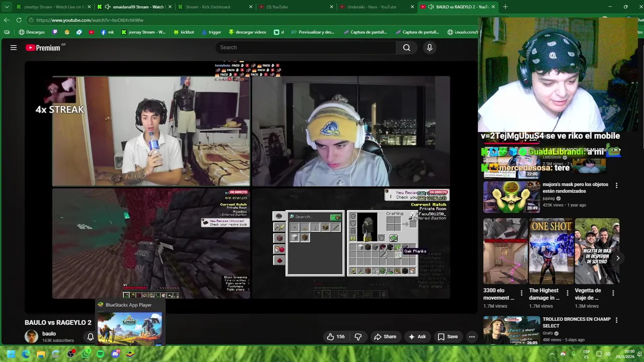Open Descargas bookmark
The height and width of the screenshot is (362, 644).
(x=32, y=32)
